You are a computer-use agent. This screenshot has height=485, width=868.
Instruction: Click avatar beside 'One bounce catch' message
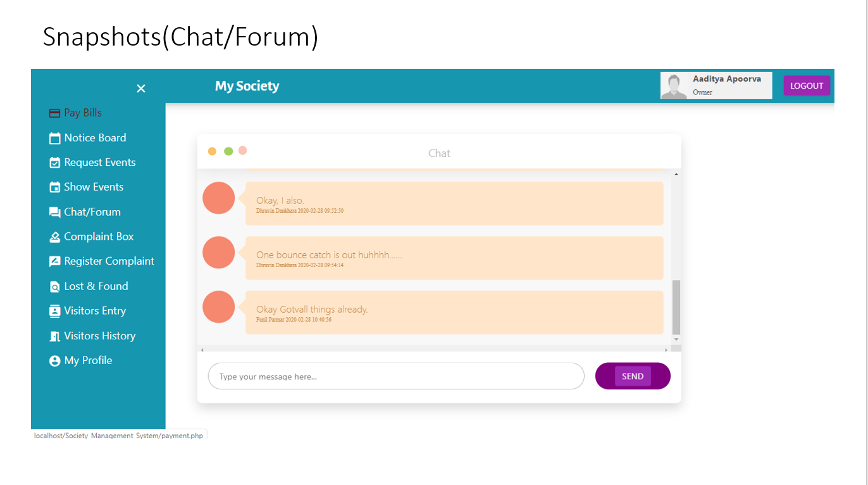click(x=219, y=252)
